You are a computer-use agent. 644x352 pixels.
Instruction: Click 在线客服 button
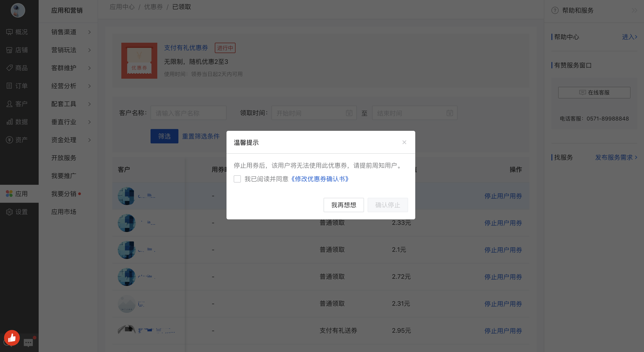click(594, 93)
